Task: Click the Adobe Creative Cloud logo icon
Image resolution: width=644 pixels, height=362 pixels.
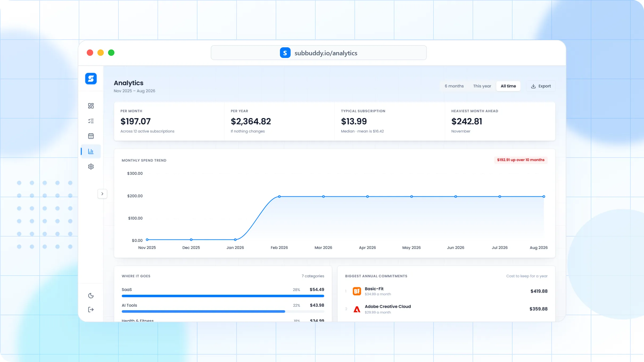Action: [x=357, y=309]
